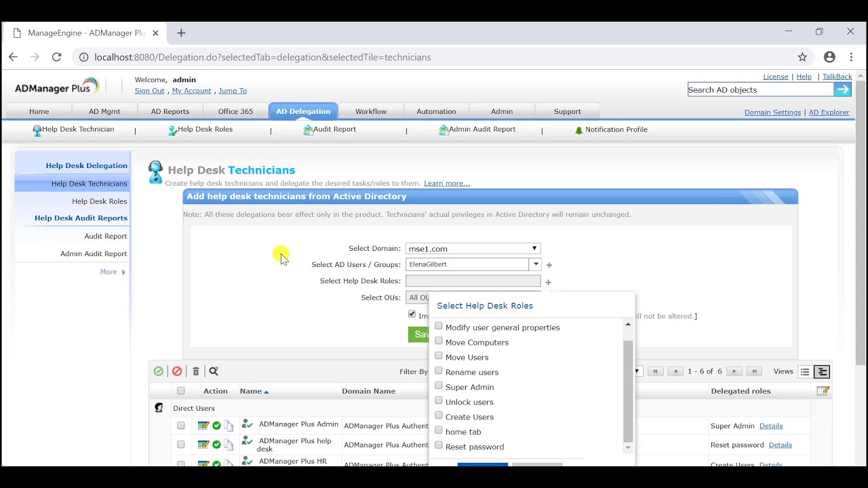This screenshot has height=488, width=868.
Task: Toggle the select-all checkbox in table header
Action: tap(181, 391)
